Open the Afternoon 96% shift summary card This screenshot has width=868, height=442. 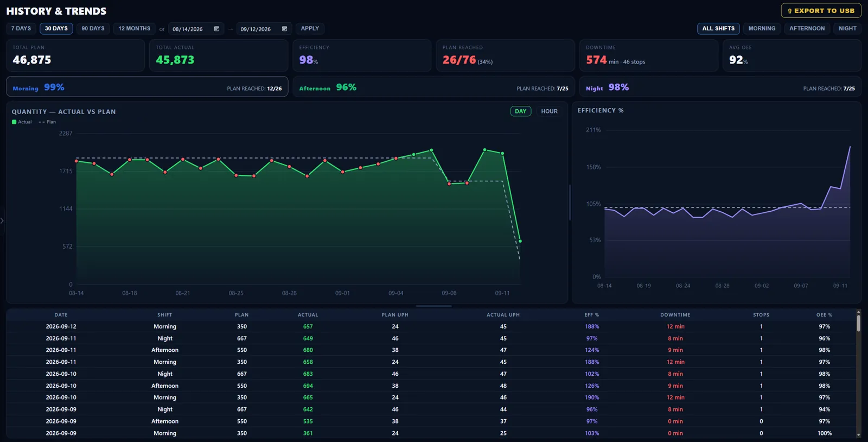pos(433,87)
